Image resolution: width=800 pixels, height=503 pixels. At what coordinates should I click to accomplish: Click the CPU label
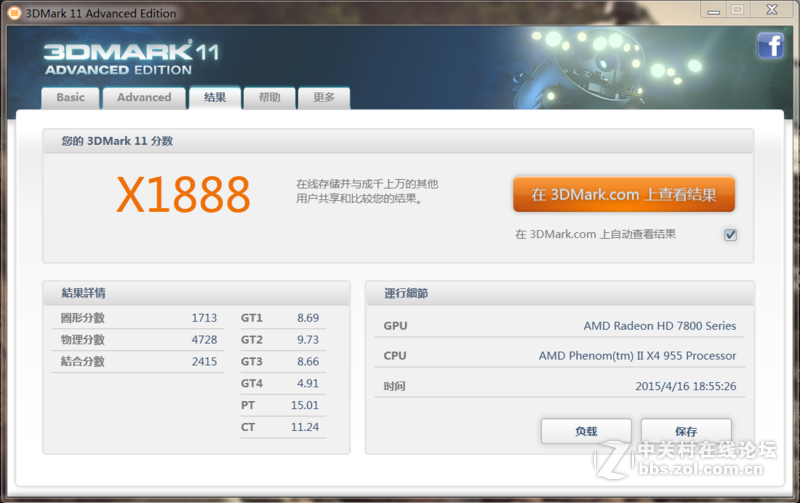click(x=395, y=356)
